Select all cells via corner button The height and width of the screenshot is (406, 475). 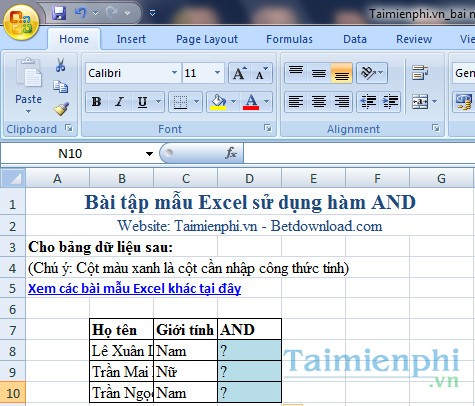coord(13,178)
